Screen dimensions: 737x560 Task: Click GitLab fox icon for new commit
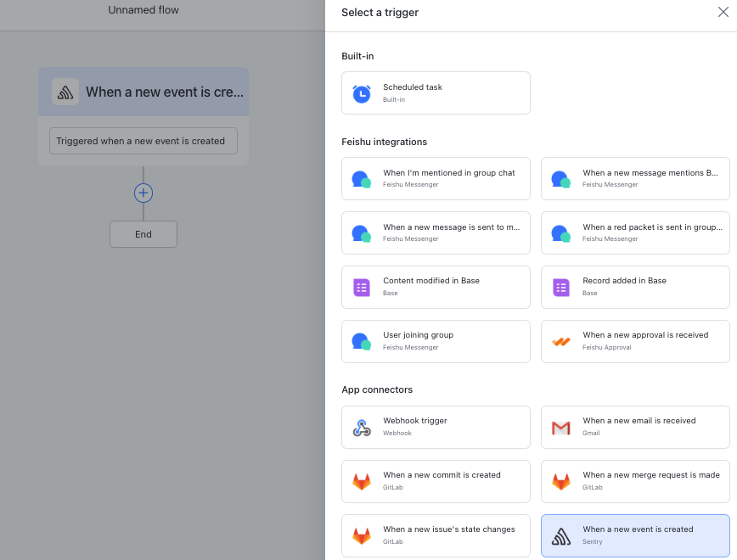click(362, 482)
